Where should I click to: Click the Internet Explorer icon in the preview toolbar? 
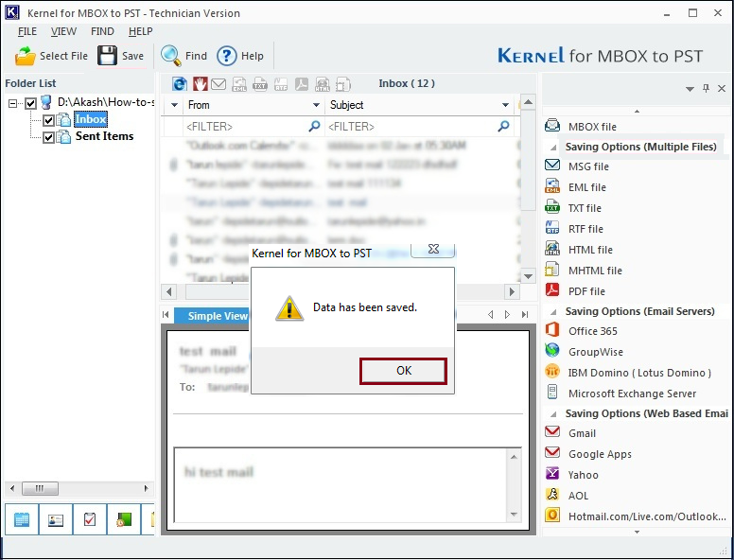coord(180,84)
